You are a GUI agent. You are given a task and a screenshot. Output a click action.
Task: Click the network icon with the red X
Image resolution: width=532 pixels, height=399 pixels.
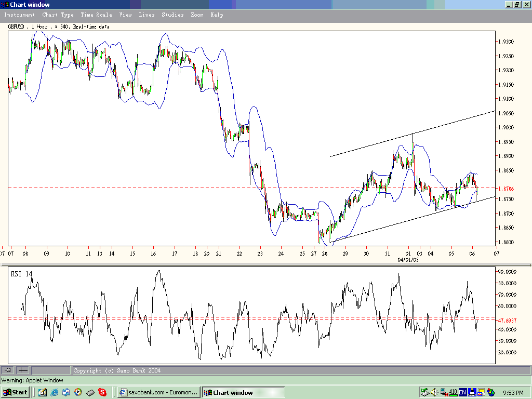(x=443, y=393)
